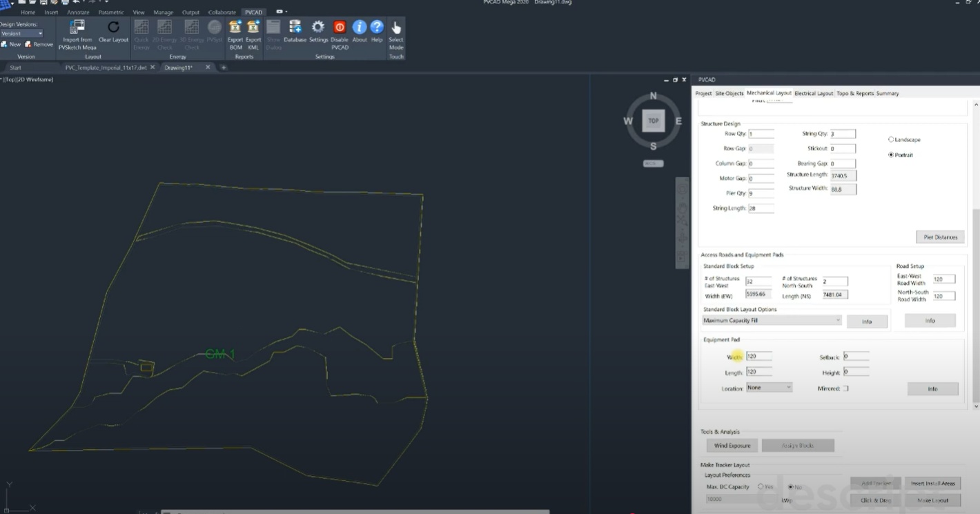Open Standard Block Layout Options dropdown

click(772, 320)
